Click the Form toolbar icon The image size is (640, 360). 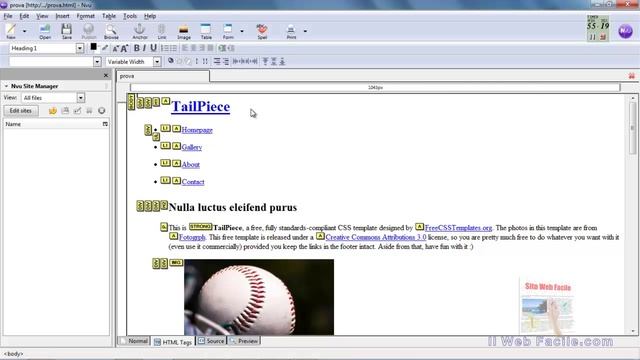(228, 31)
